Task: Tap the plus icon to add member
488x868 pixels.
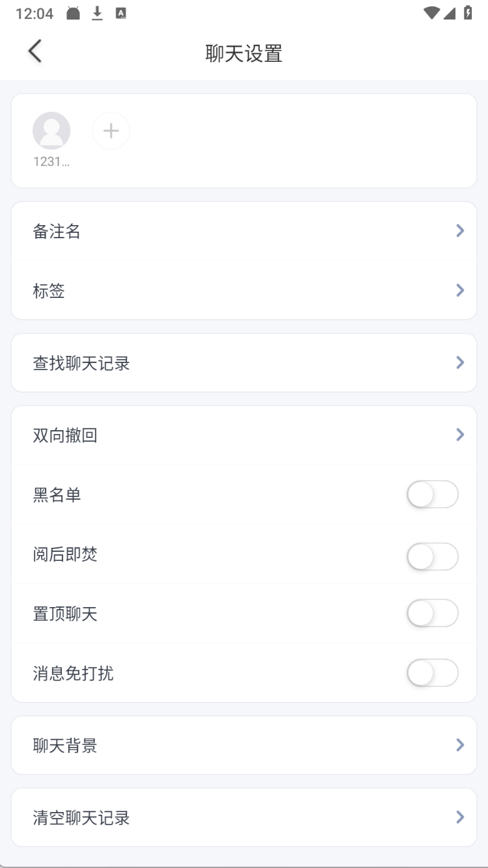Action: click(x=111, y=131)
